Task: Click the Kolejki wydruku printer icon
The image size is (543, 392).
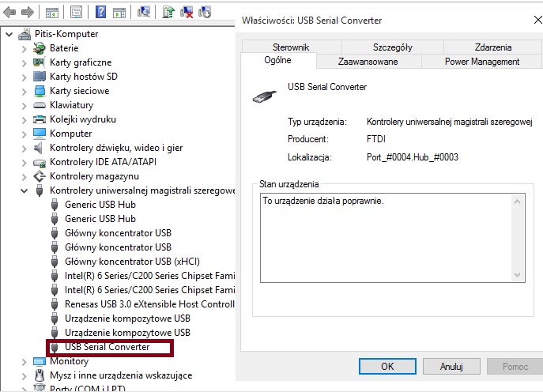Action: pyautogui.click(x=40, y=119)
